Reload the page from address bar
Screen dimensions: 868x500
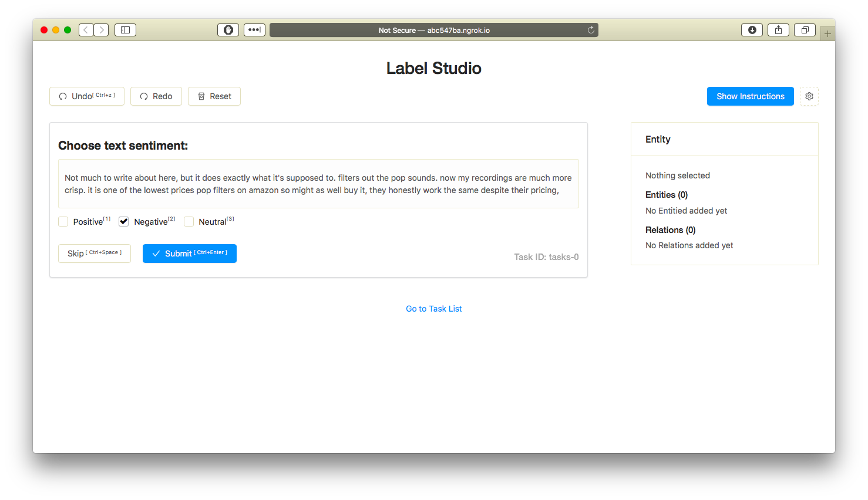pyautogui.click(x=591, y=30)
